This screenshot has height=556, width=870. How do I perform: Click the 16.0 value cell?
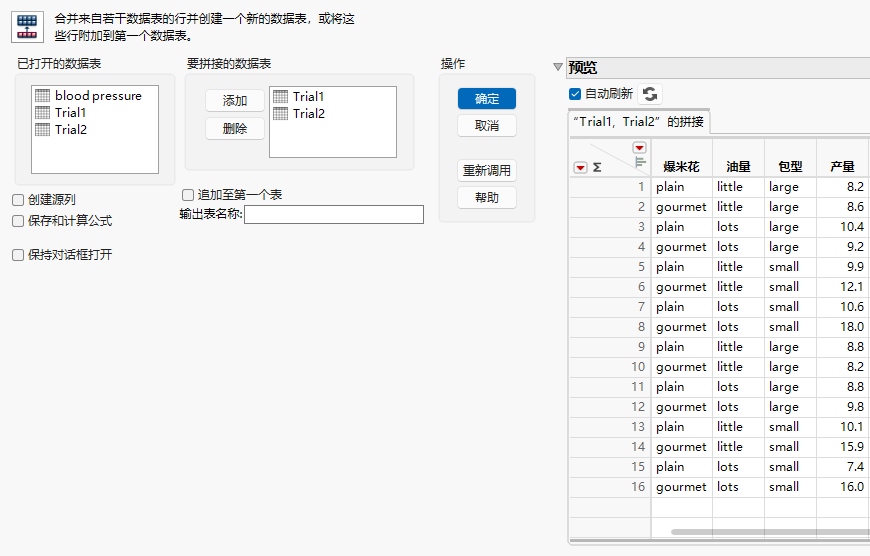(x=842, y=487)
